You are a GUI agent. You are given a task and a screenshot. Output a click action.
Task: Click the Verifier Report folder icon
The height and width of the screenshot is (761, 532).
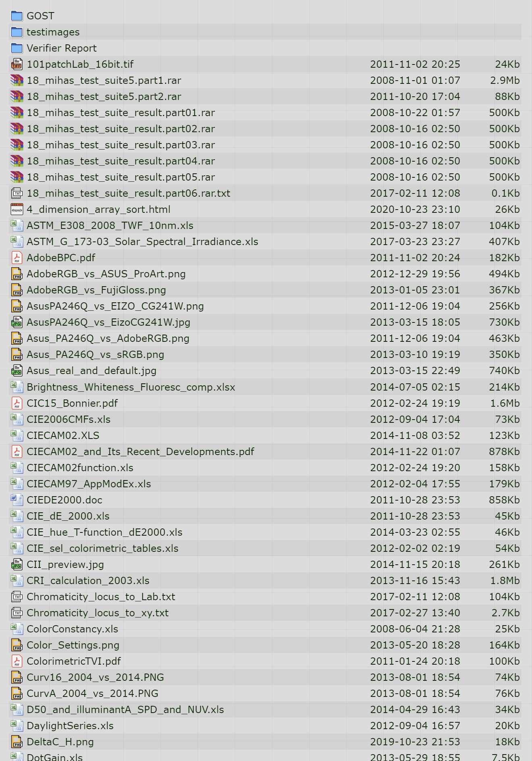(17, 48)
